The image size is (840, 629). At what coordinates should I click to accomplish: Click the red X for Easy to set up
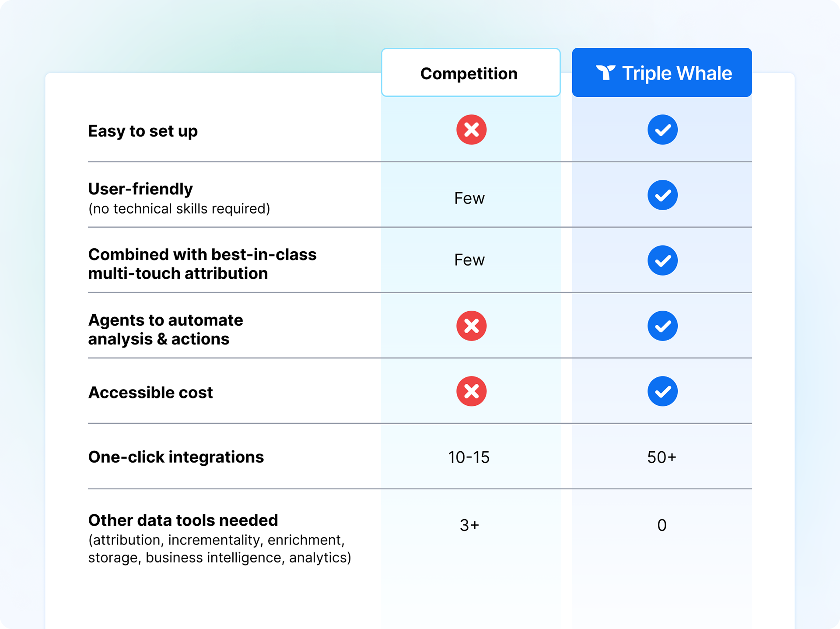click(471, 130)
